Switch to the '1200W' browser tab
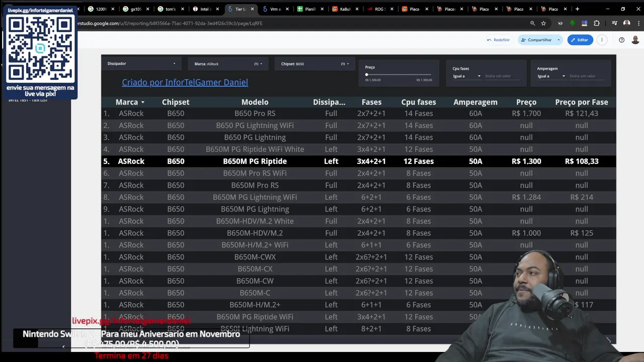The height and width of the screenshot is (362, 644). point(101,9)
